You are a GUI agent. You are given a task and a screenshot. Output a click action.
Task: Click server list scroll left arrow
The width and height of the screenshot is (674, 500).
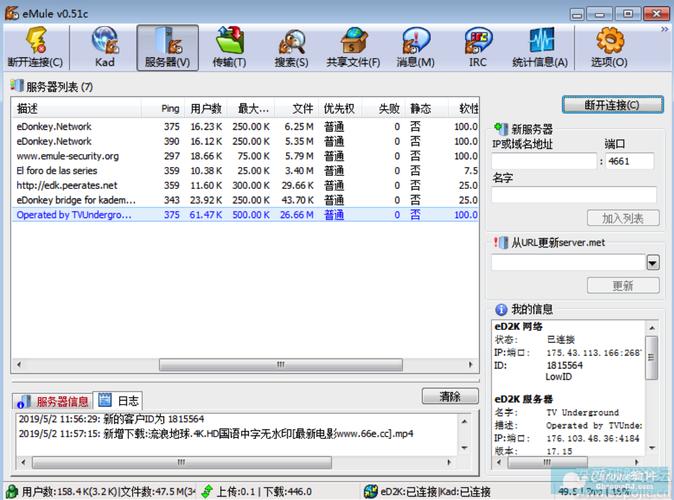tap(19, 365)
